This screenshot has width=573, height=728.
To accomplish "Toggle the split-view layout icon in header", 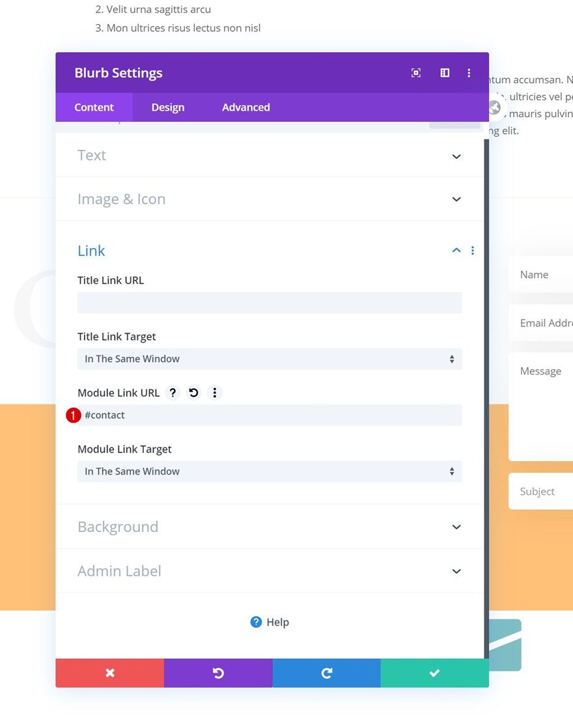I will pyautogui.click(x=444, y=73).
